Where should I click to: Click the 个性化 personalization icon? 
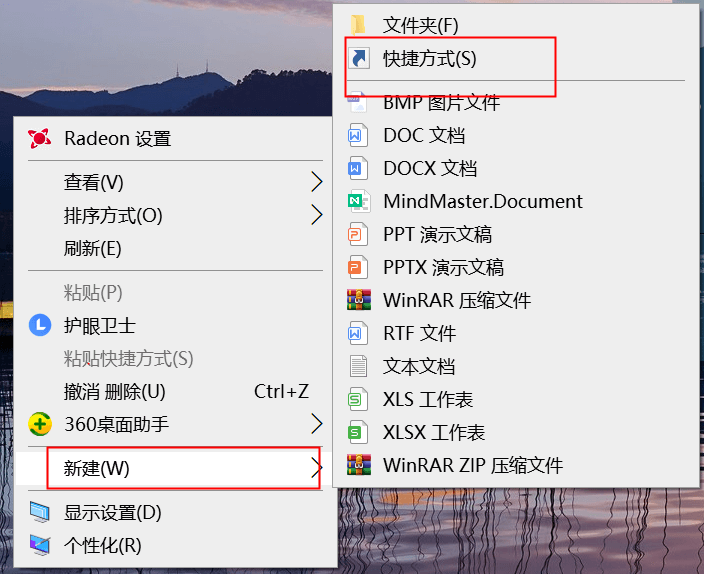(x=40, y=545)
